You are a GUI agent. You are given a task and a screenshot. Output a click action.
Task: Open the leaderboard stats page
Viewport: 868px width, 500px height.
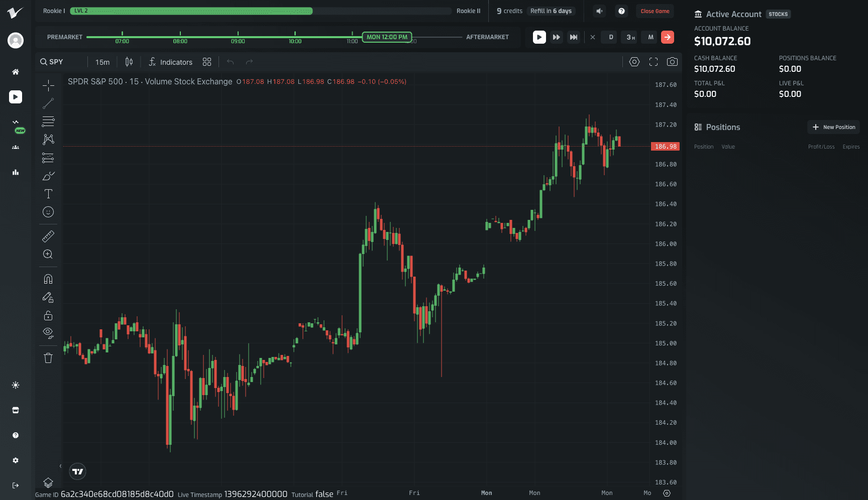tap(16, 172)
